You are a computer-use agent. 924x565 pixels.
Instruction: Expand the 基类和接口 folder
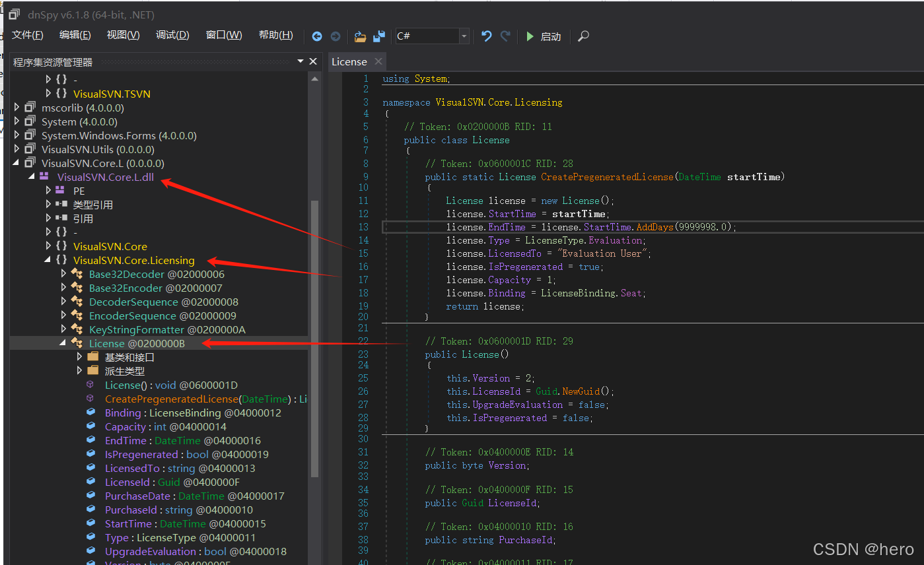[80, 357]
